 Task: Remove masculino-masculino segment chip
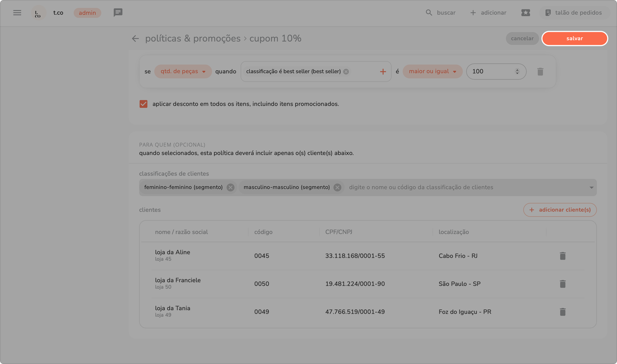(x=337, y=187)
